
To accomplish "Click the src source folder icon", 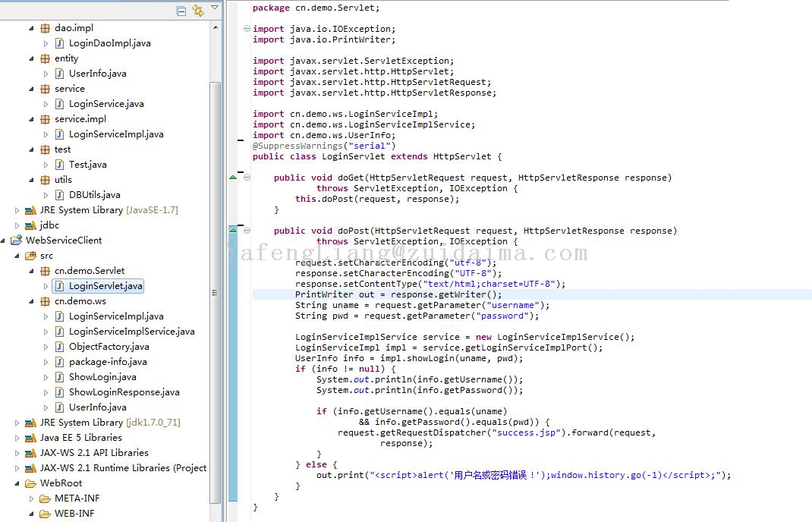I will pos(30,256).
